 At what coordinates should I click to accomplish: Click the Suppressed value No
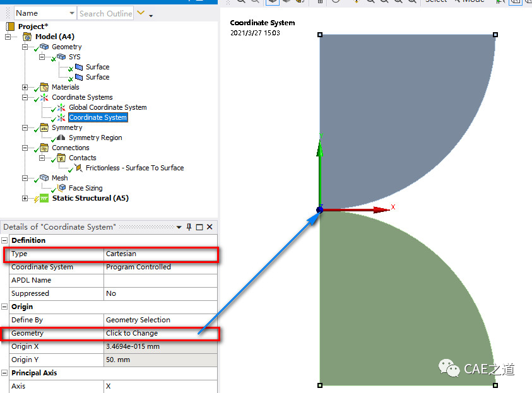point(160,293)
